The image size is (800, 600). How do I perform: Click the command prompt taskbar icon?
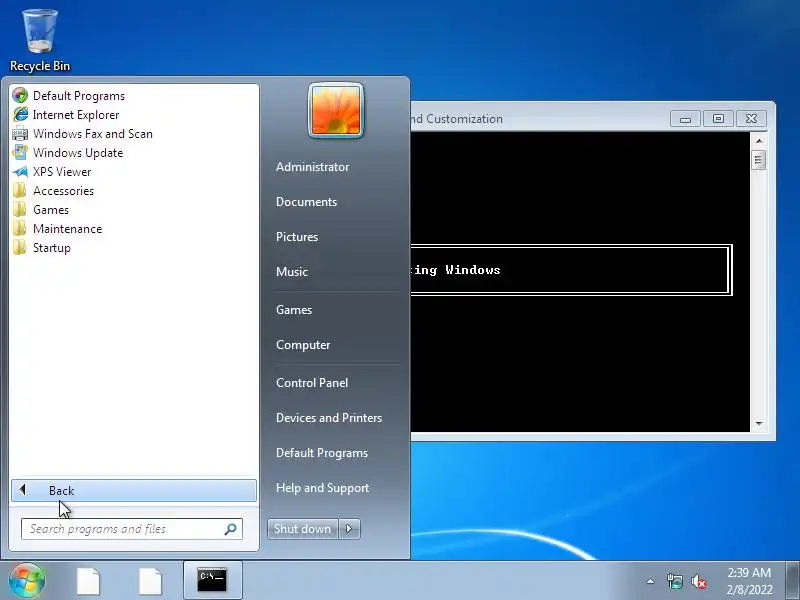coord(212,580)
